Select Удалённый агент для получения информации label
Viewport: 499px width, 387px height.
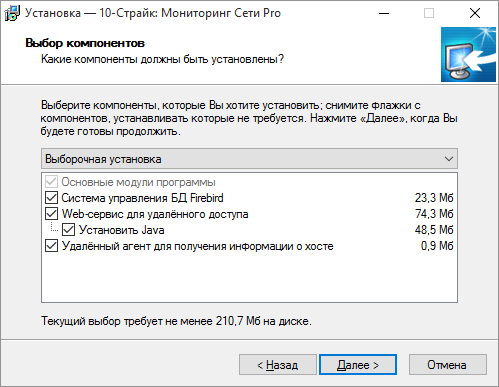point(197,246)
